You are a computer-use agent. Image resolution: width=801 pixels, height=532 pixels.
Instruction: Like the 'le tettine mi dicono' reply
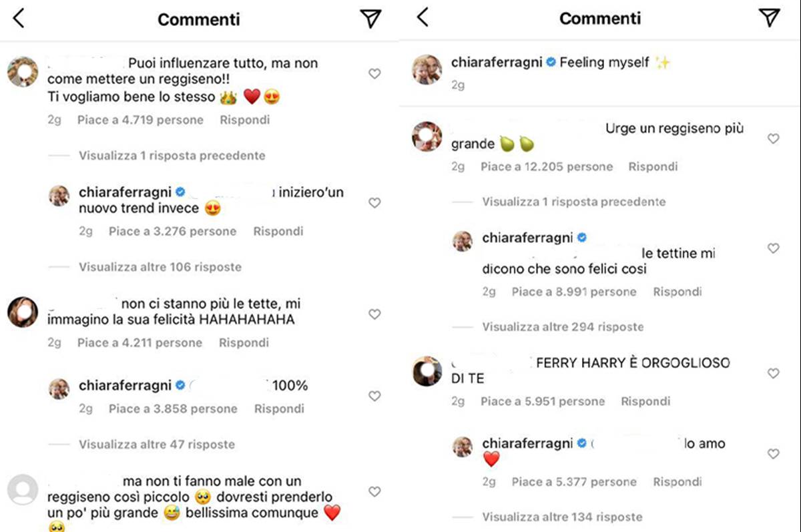pos(773,248)
